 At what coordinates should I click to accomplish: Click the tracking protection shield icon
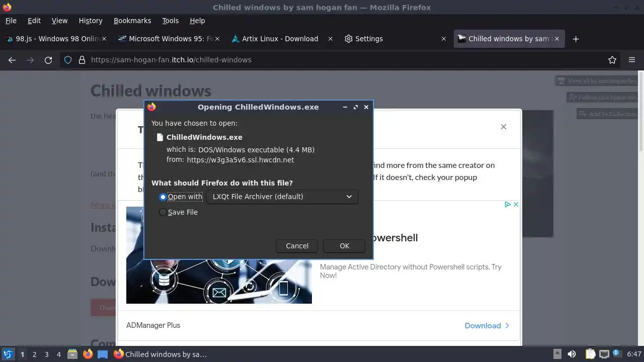coord(68,60)
